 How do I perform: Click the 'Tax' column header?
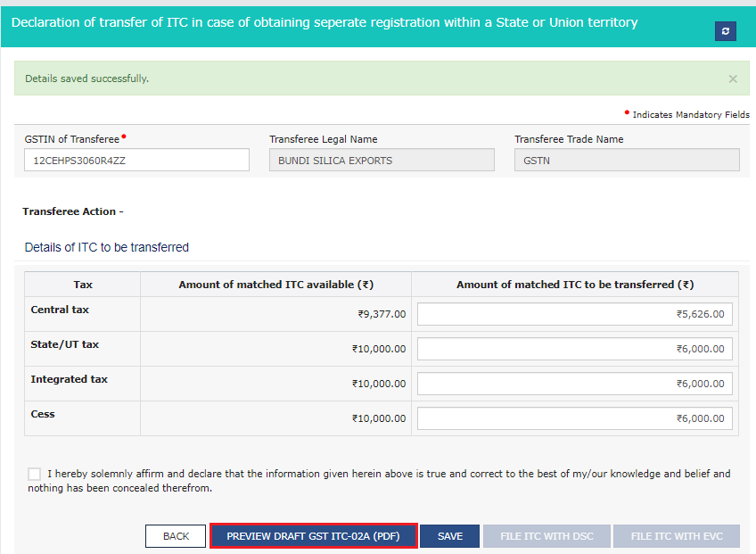click(82, 285)
